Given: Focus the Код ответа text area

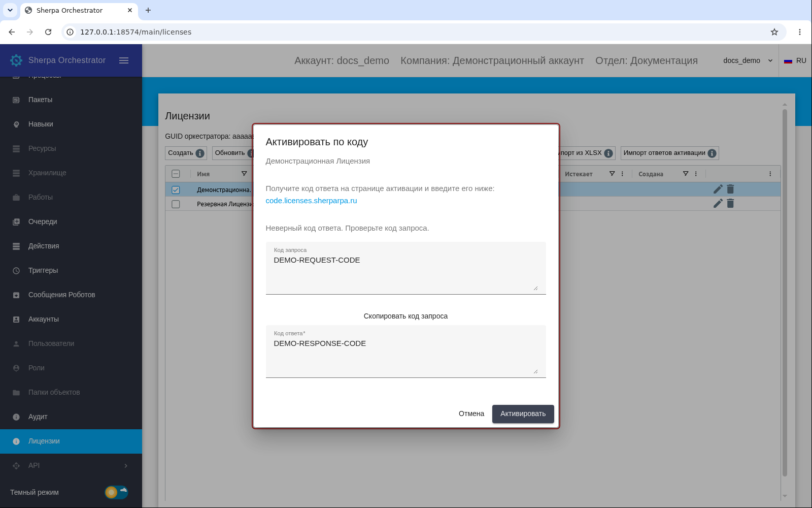Looking at the screenshot, I should coord(405,351).
